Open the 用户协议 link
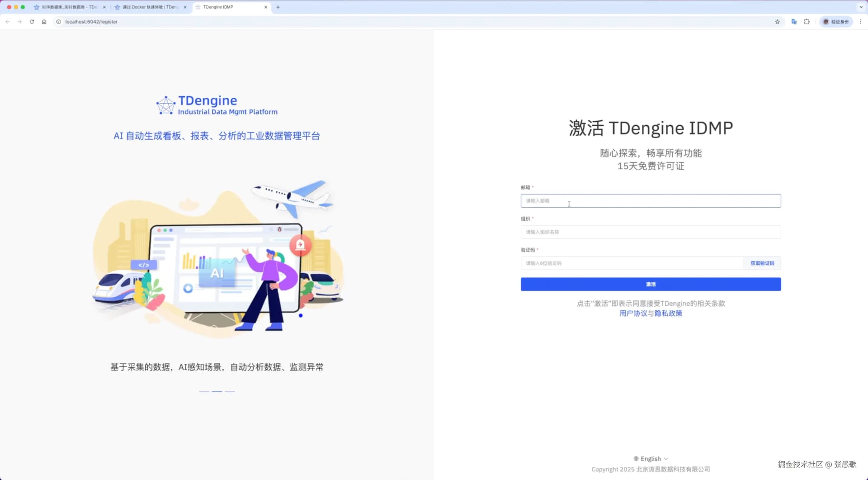 pos(633,313)
